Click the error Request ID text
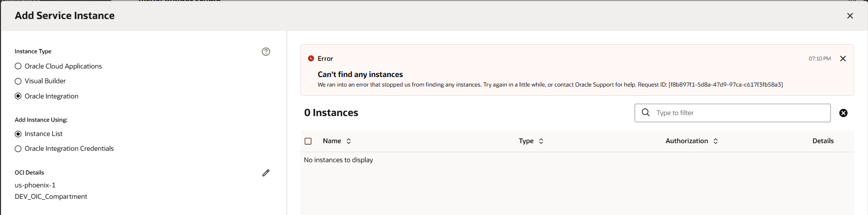This screenshot has width=868, height=215. coord(710,85)
